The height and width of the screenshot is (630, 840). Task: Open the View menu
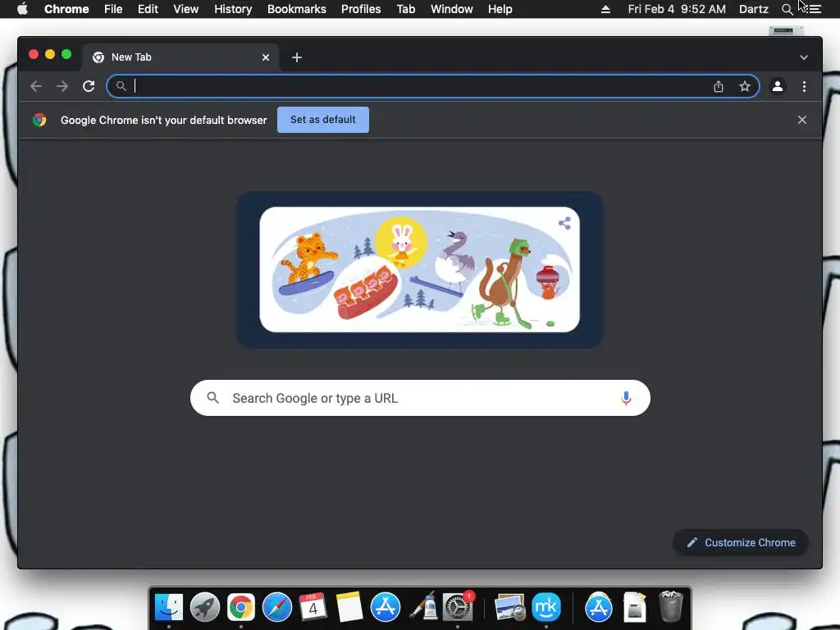tap(186, 9)
